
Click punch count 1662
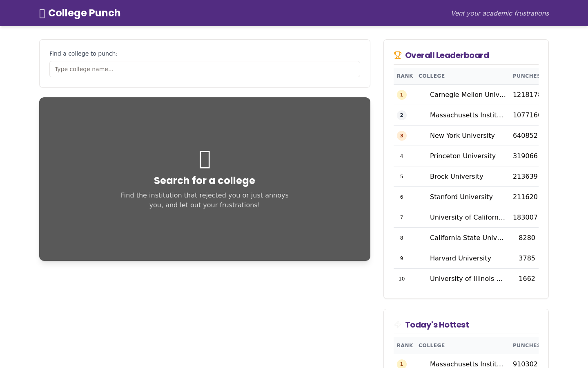(x=527, y=279)
